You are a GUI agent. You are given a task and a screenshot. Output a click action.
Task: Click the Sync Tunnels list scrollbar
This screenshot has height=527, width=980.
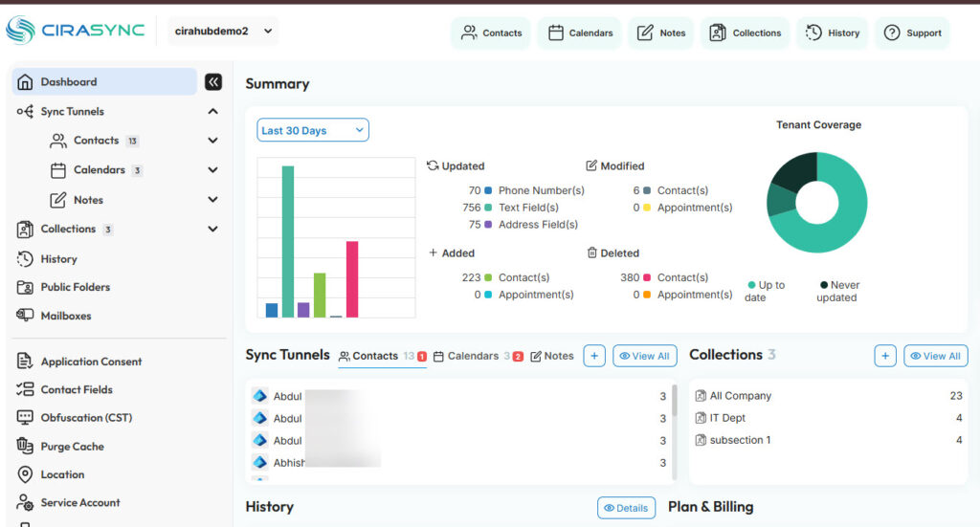coord(674,400)
